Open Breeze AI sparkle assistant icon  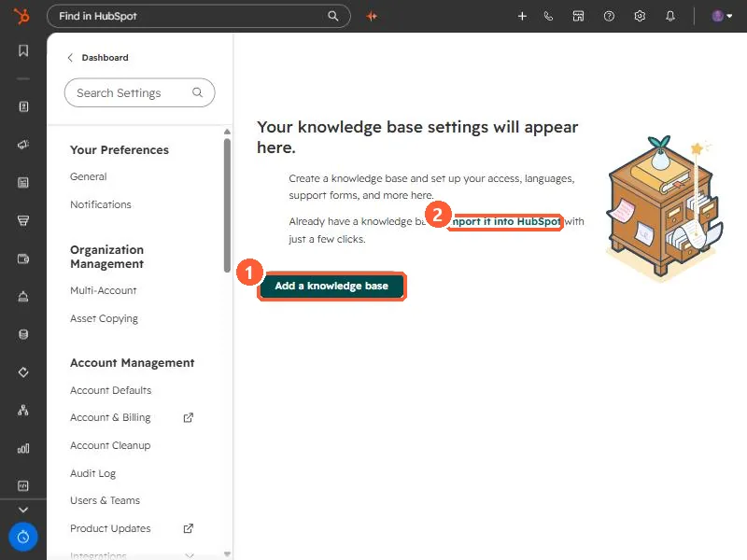372,16
